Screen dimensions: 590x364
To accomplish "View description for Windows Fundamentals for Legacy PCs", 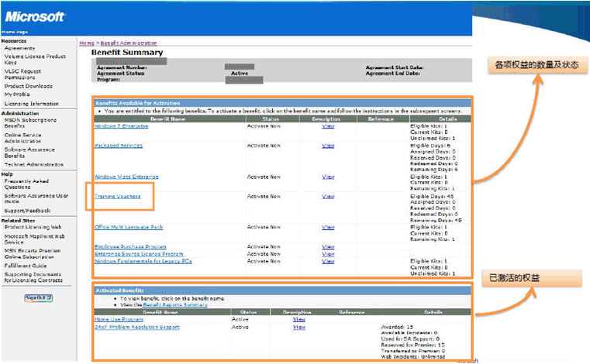I will 328,261.
